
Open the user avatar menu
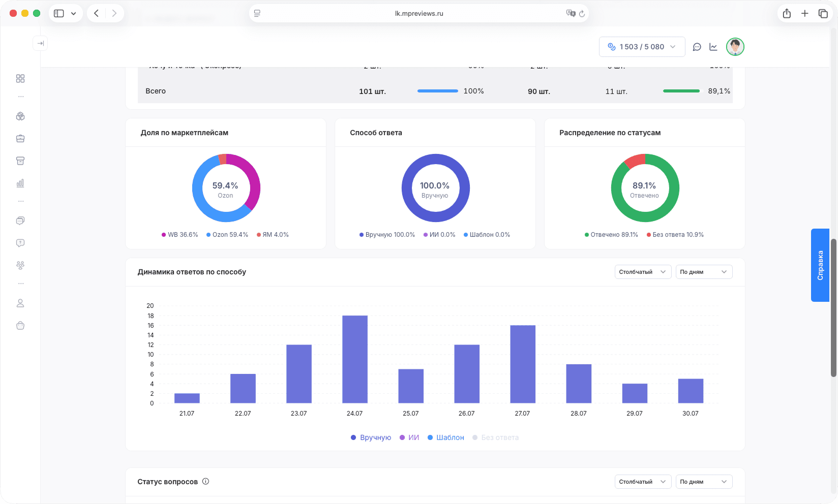click(735, 47)
